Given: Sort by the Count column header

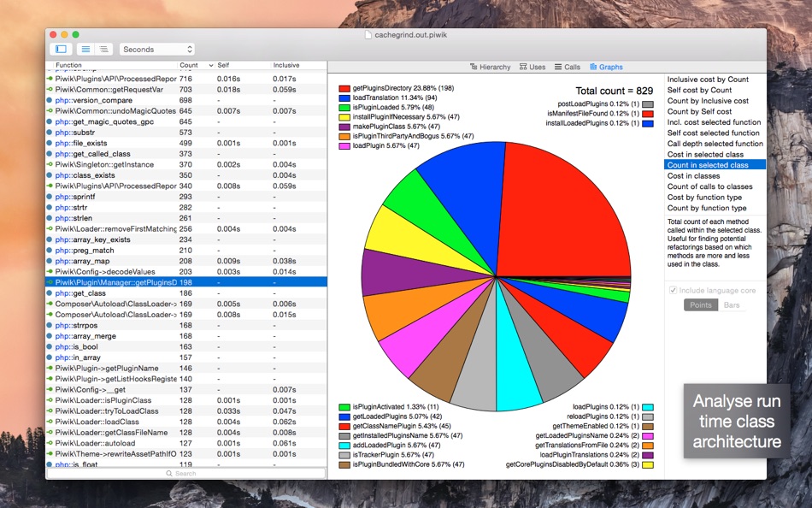Looking at the screenshot, I should [197, 65].
